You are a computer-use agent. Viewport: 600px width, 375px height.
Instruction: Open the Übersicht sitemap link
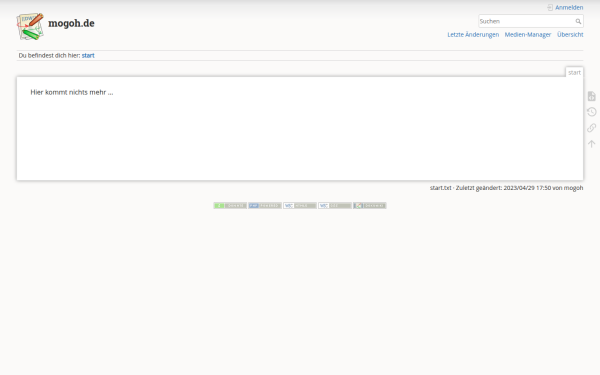[x=570, y=34]
